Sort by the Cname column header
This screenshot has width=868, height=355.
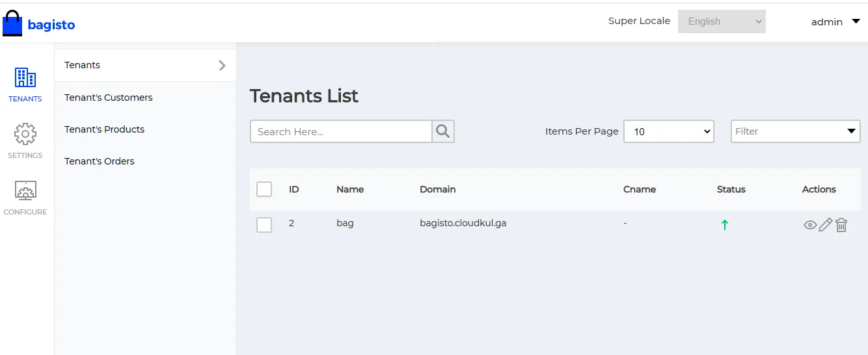(640, 189)
